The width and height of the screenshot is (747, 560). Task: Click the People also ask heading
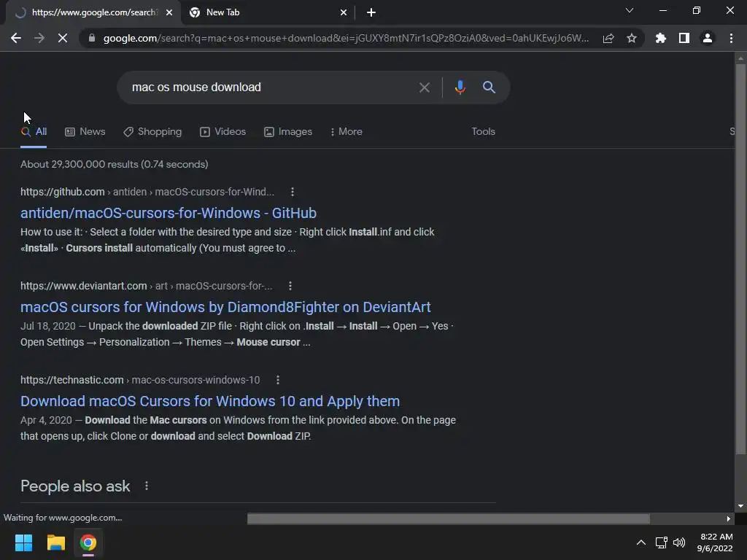point(75,486)
